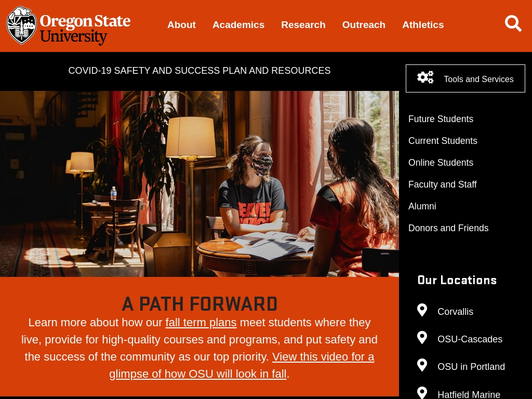Open search with the magnifying glass icon
Viewport: 532px width, 399px height.
pos(513,23)
